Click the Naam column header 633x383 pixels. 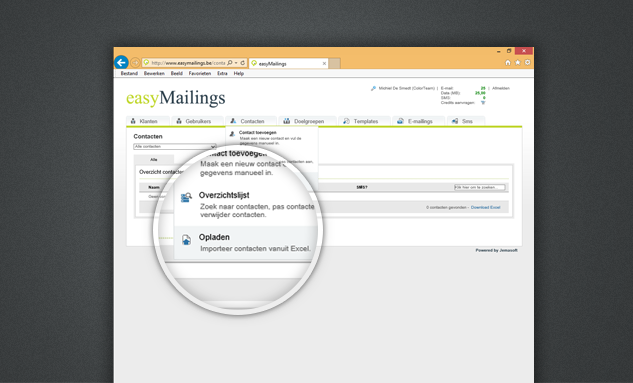154,187
